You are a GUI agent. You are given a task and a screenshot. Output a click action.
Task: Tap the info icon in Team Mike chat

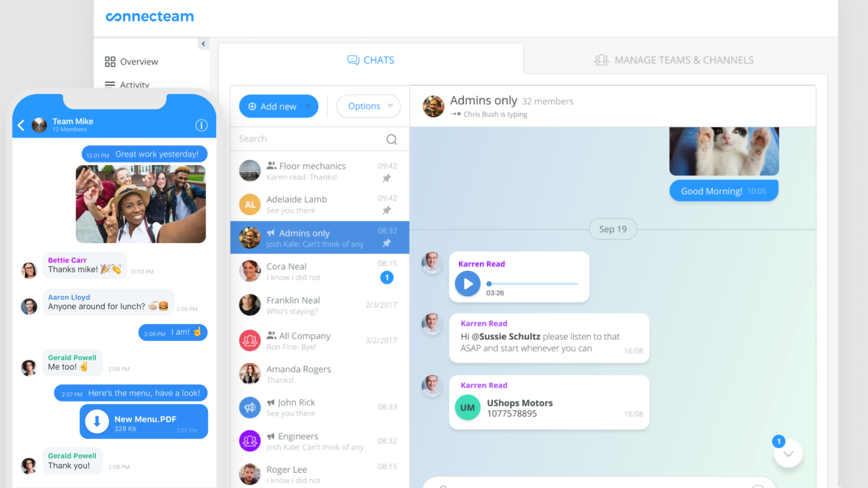tap(202, 125)
